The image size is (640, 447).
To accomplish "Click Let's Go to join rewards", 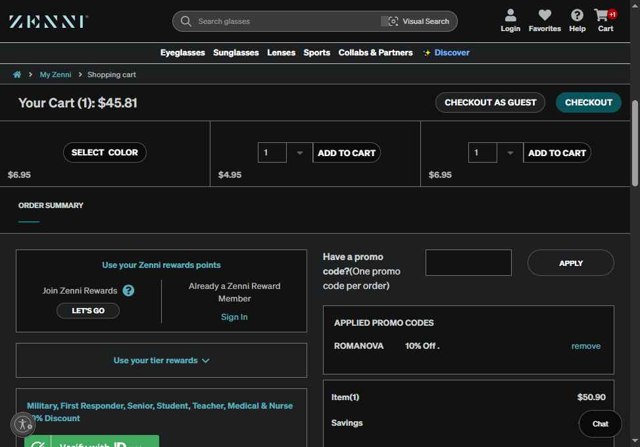I will (88, 311).
